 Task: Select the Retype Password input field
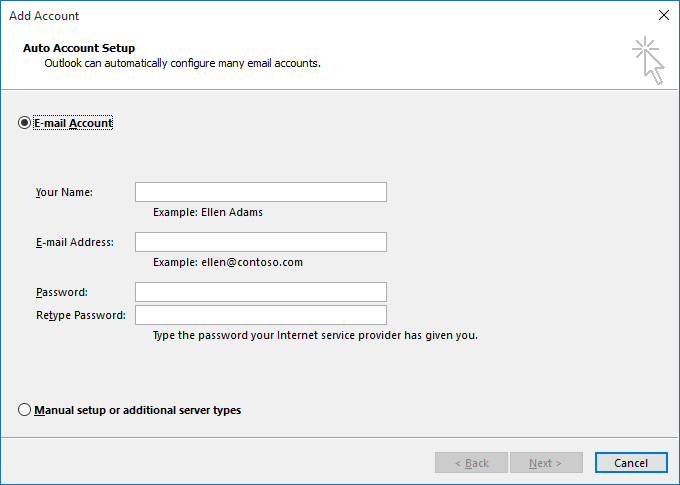[260, 315]
